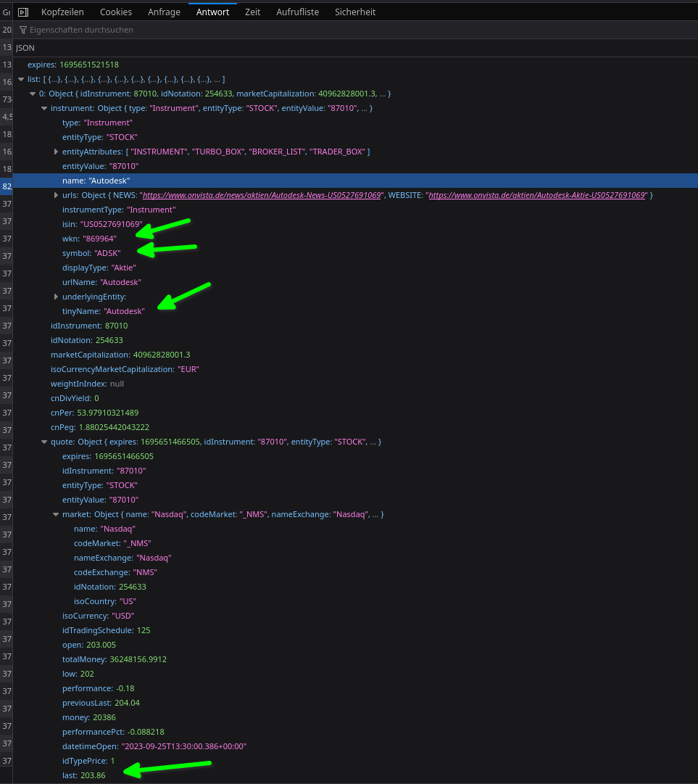Select the isoCurrencyMarketCapitalization "EUR" row
The height and width of the screenshot is (784, 698).
[355, 369]
